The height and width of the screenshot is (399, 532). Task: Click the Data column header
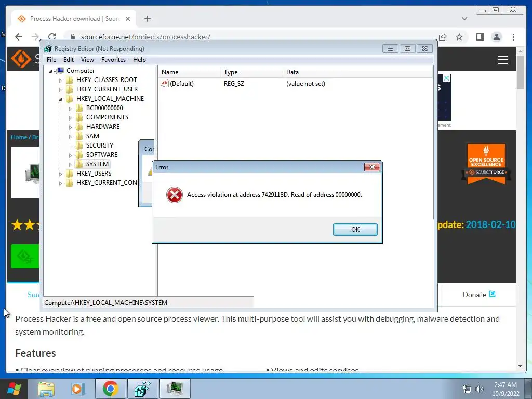point(357,72)
